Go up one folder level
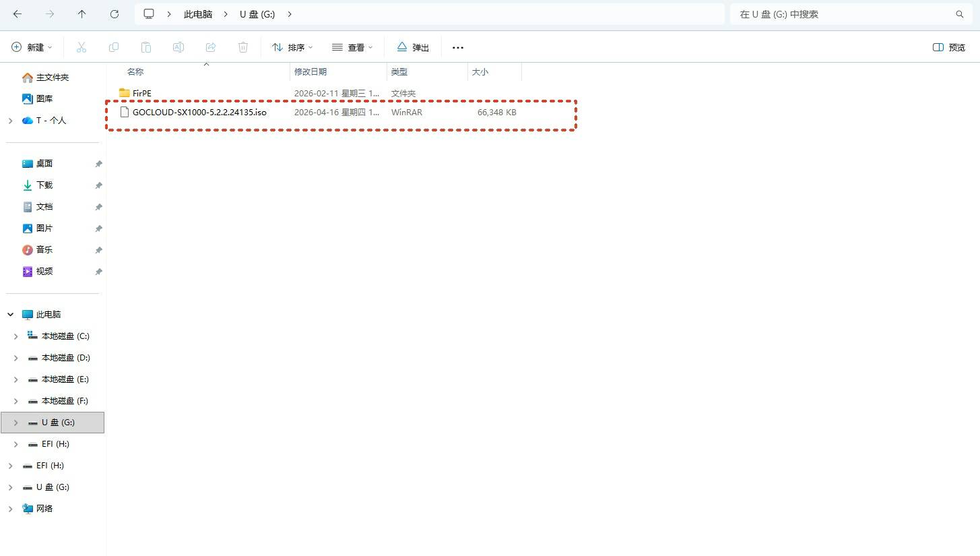 pyautogui.click(x=81, y=14)
